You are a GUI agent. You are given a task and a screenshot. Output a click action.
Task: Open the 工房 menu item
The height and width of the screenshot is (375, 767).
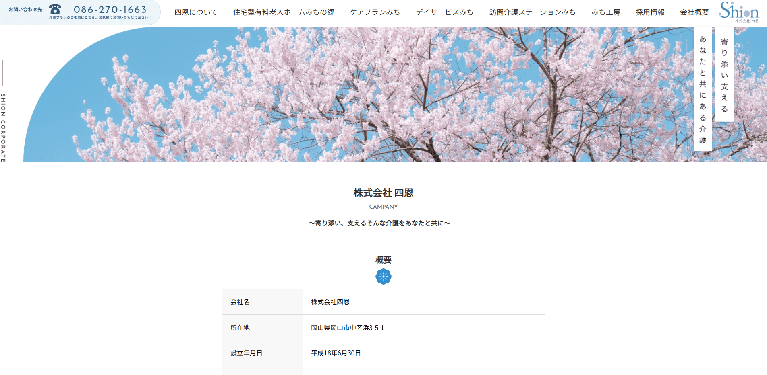click(x=606, y=12)
